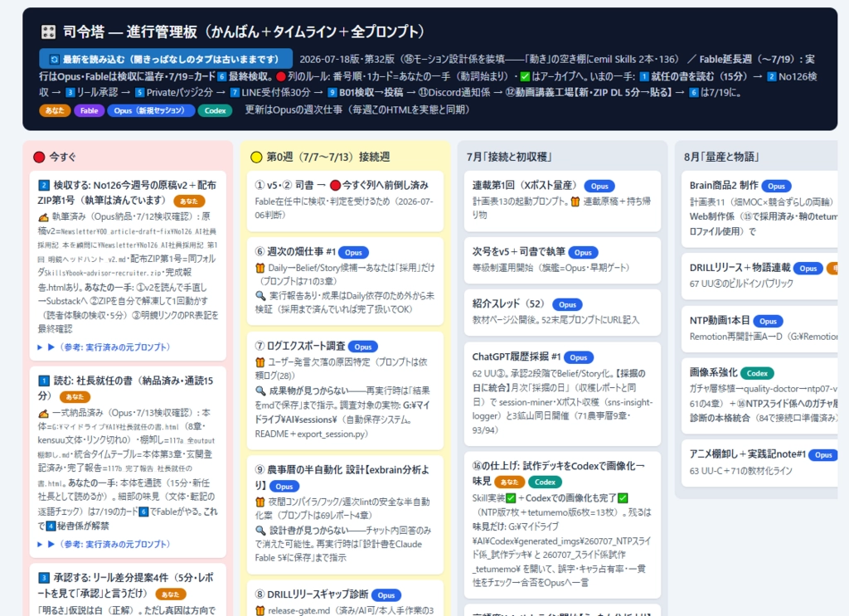Click あなた badge on 承認する: リール差分提案 card
Viewport: 849px width, 616px height.
tap(171, 594)
